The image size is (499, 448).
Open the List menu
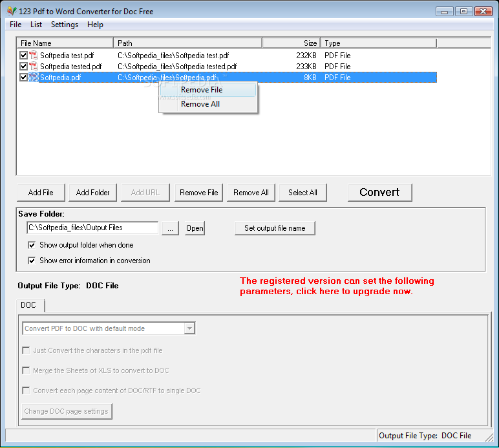[x=36, y=25]
